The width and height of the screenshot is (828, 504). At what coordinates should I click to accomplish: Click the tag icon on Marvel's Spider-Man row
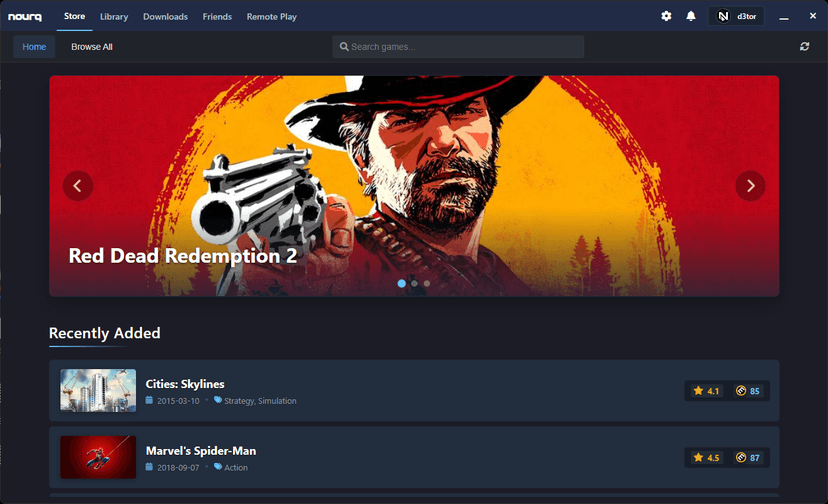pos(218,466)
